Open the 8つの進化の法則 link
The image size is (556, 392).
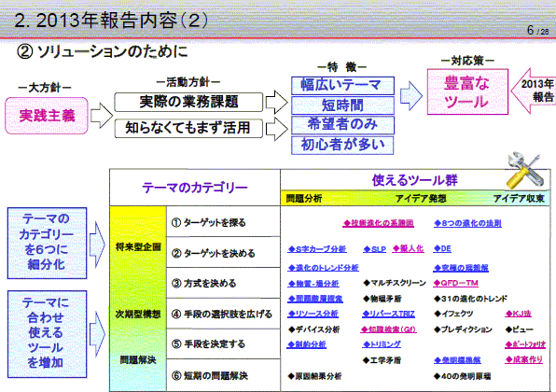pos(467,223)
